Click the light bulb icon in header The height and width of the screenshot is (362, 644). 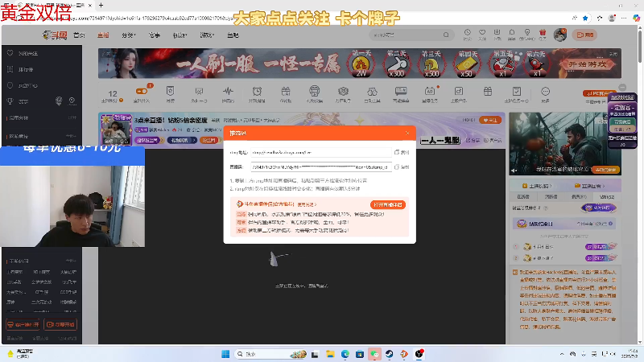click(x=527, y=34)
